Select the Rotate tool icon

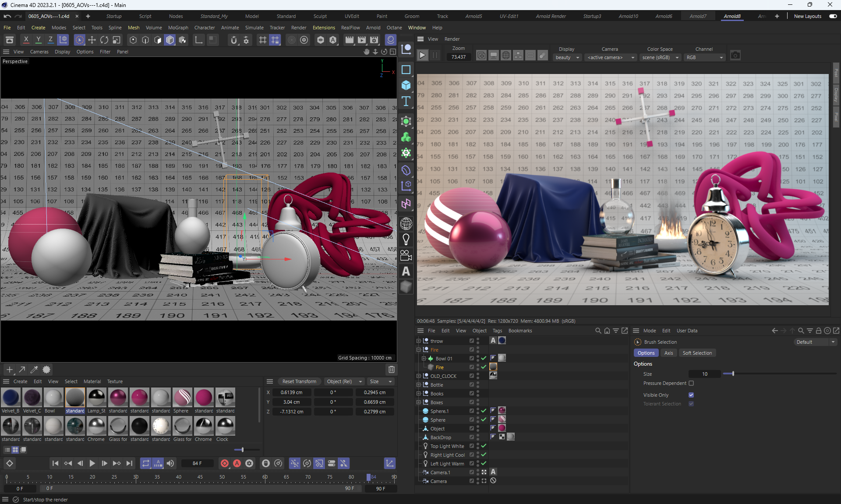click(x=104, y=40)
